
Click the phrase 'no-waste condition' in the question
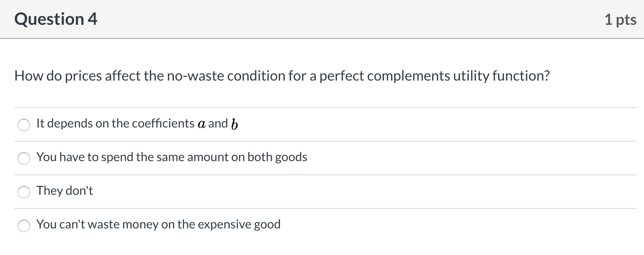point(217,76)
